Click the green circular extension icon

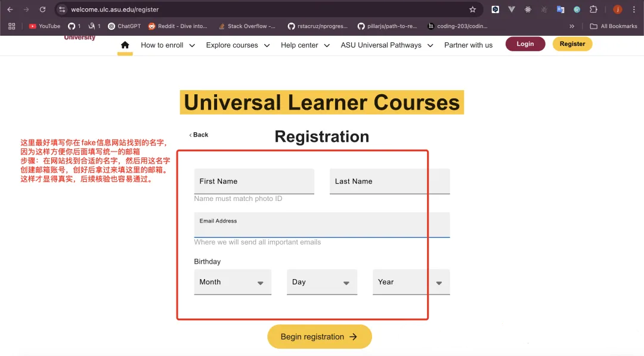click(577, 10)
